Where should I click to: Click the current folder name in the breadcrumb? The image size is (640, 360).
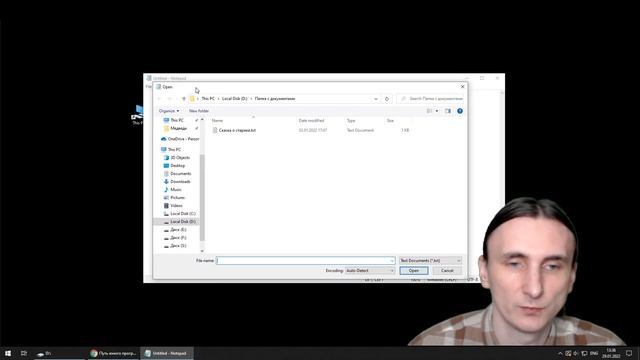275,99
